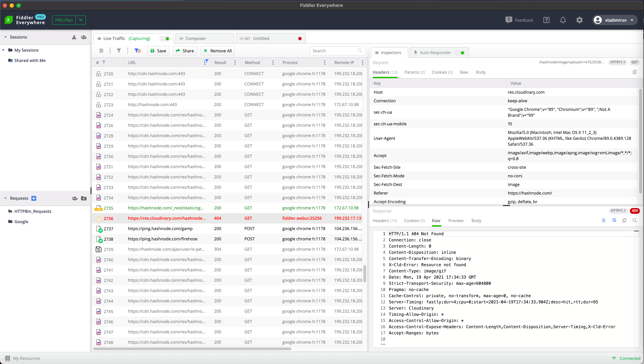The image size is (644, 364).
Task: Click the Search sessions input field
Action: tap(337, 51)
